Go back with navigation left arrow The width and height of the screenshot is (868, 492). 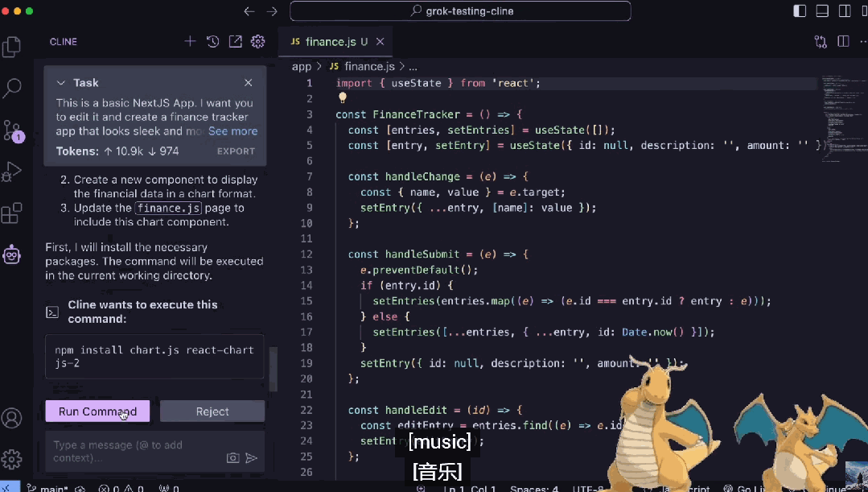pyautogui.click(x=249, y=11)
